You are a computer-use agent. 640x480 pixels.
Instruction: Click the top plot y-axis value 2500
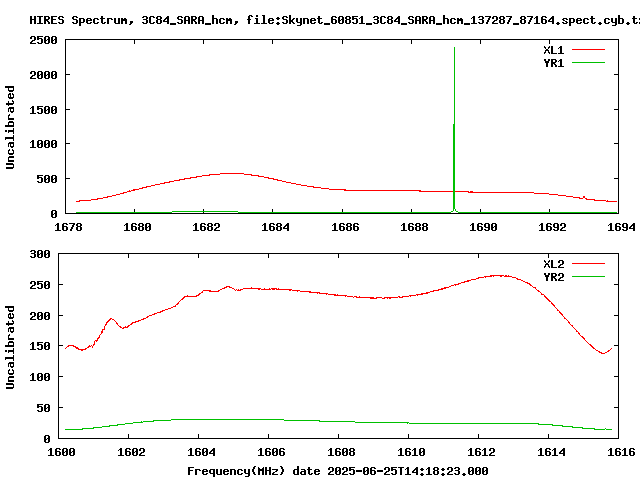(43, 40)
